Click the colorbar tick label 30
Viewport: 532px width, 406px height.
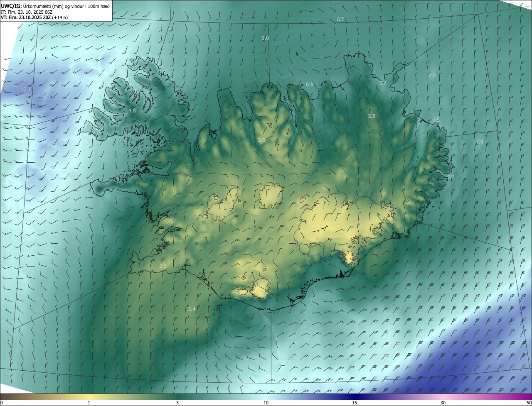pos(443,403)
